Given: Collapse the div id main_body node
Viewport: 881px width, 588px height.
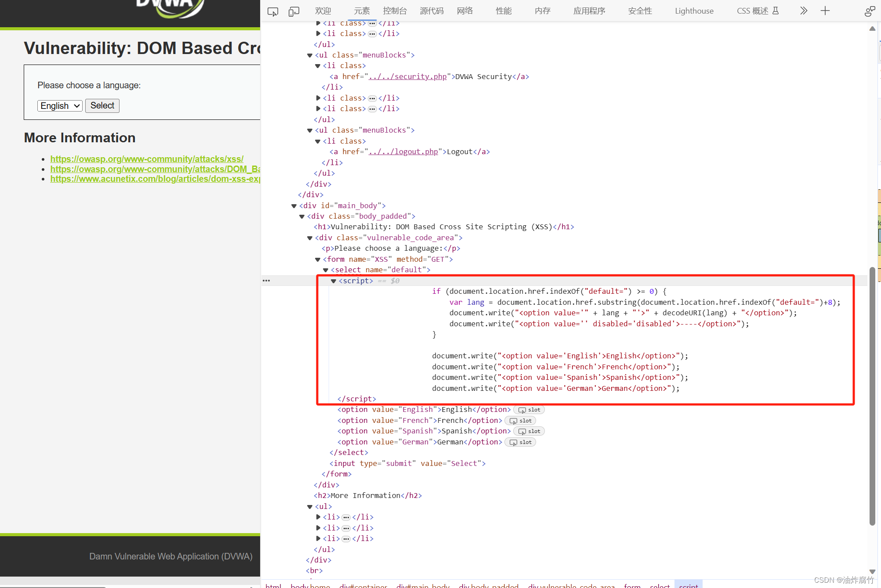Looking at the screenshot, I should pyautogui.click(x=294, y=206).
